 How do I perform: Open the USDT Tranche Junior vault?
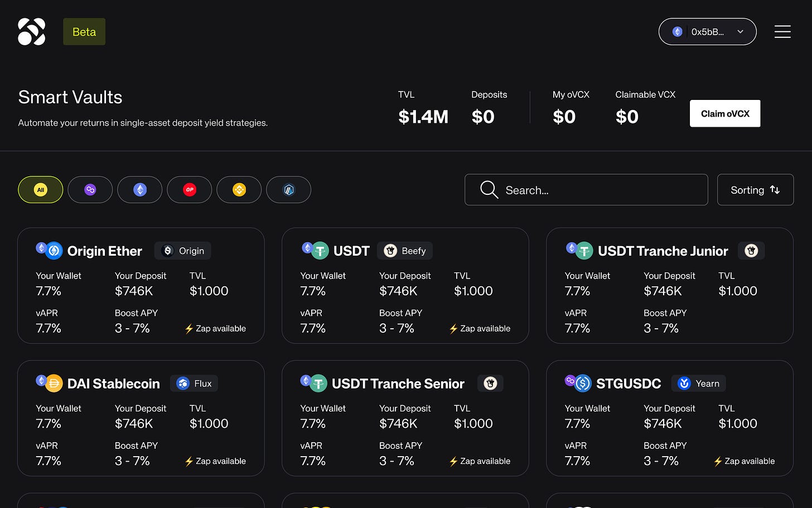click(x=663, y=251)
